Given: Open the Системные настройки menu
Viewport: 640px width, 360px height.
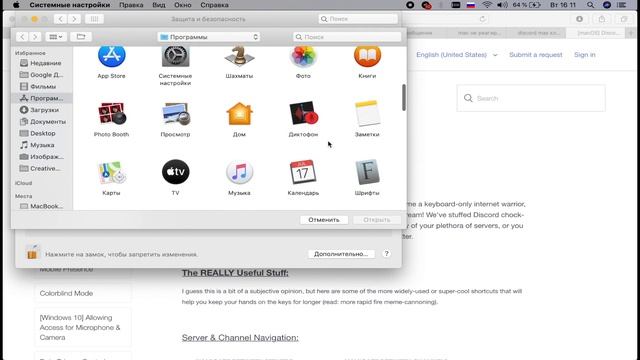Looking at the screenshot, I should pos(70,5).
